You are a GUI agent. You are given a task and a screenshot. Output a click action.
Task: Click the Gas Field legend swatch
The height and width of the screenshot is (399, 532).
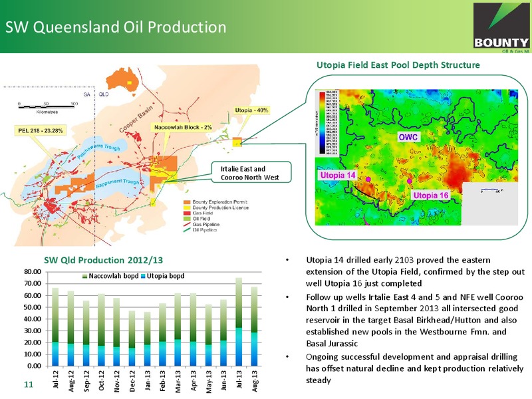pyautogui.click(x=187, y=213)
